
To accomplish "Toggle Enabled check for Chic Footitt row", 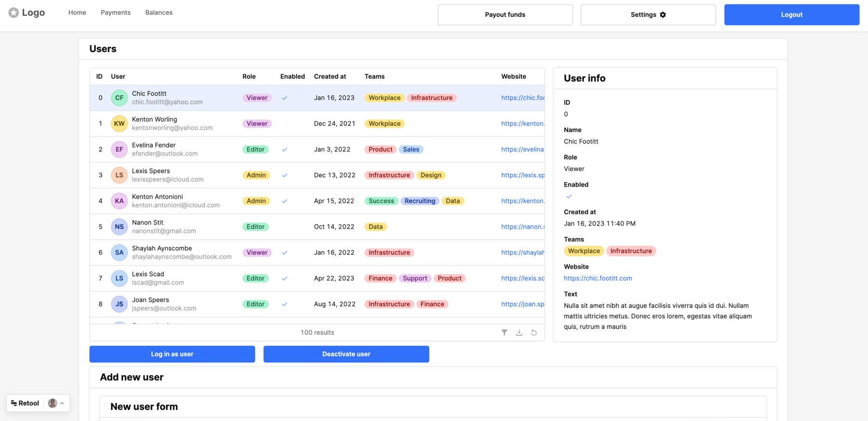I will tap(285, 98).
